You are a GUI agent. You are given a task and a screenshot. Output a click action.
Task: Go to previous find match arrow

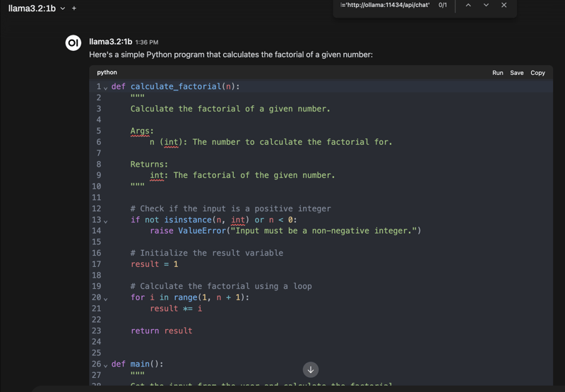(468, 5)
